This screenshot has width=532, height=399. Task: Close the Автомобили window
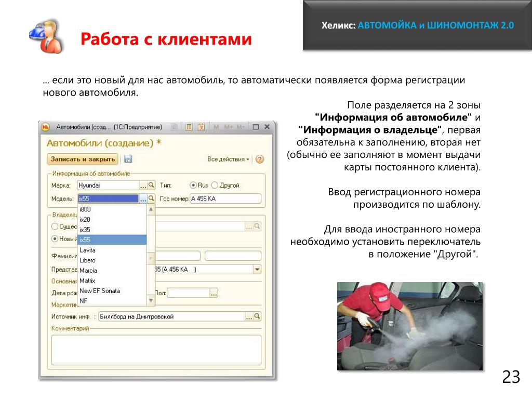(x=267, y=127)
